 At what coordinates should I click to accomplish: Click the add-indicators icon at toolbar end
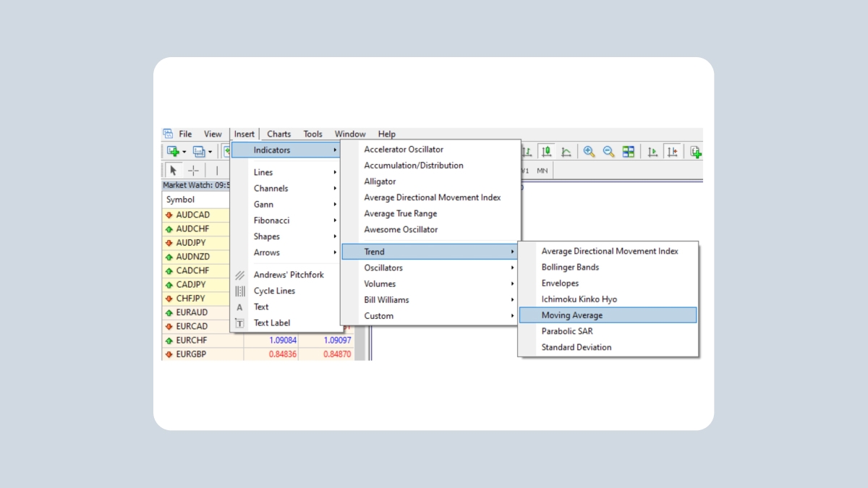696,152
